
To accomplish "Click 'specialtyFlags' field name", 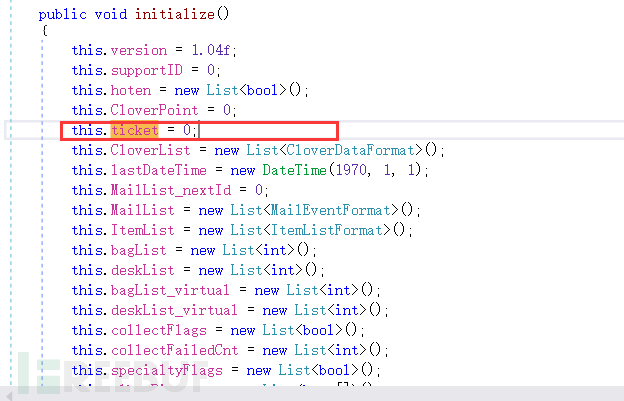I will (x=166, y=370).
